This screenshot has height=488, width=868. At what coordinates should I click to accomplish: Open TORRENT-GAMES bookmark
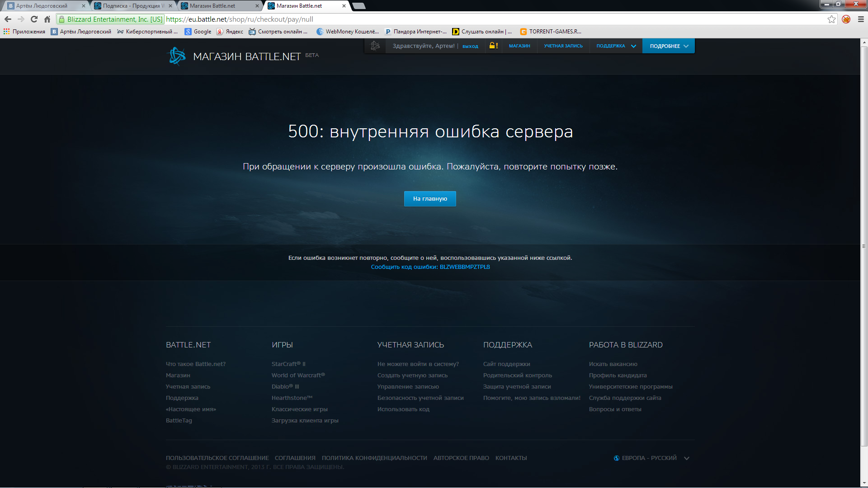click(x=551, y=32)
